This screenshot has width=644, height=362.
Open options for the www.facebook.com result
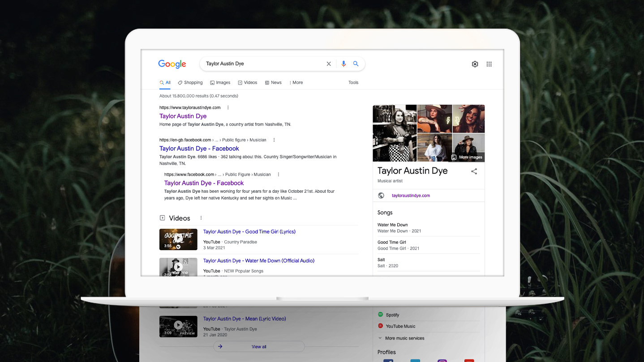point(279,175)
